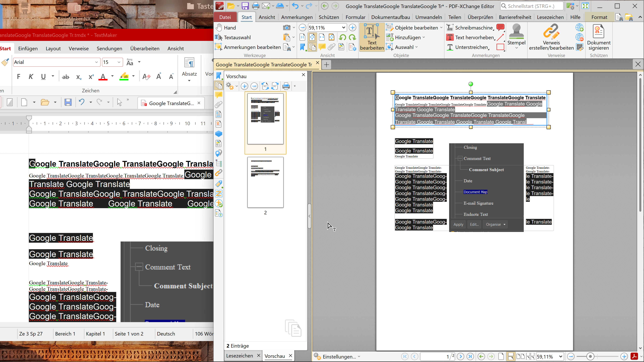Go to the next page
Viewport: 644px width, 362px height.
click(460, 357)
